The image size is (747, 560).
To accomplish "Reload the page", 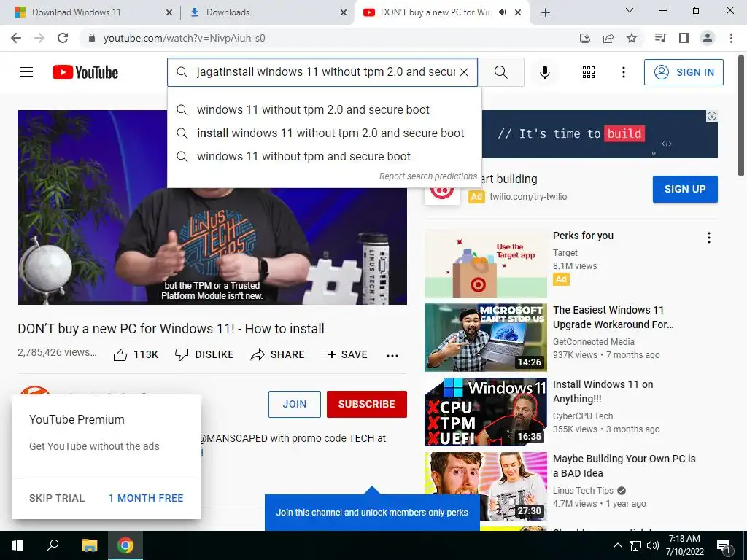I will pyautogui.click(x=63, y=38).
